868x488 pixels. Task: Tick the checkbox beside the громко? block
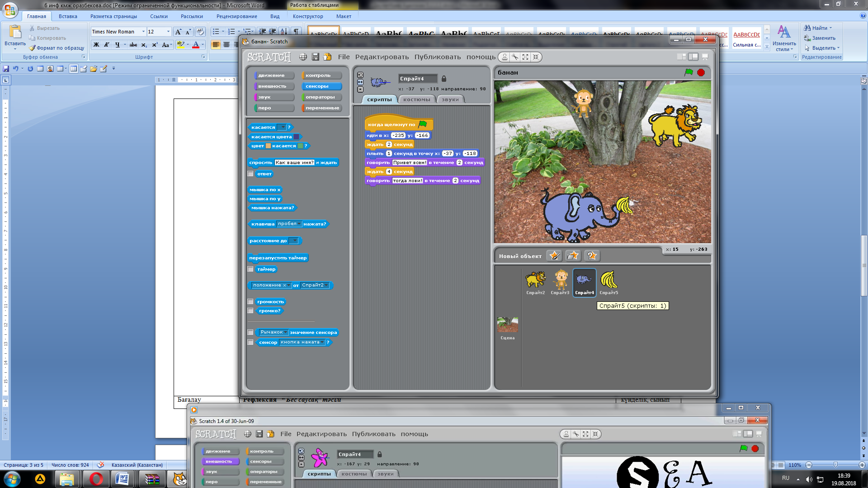[250, 311]
